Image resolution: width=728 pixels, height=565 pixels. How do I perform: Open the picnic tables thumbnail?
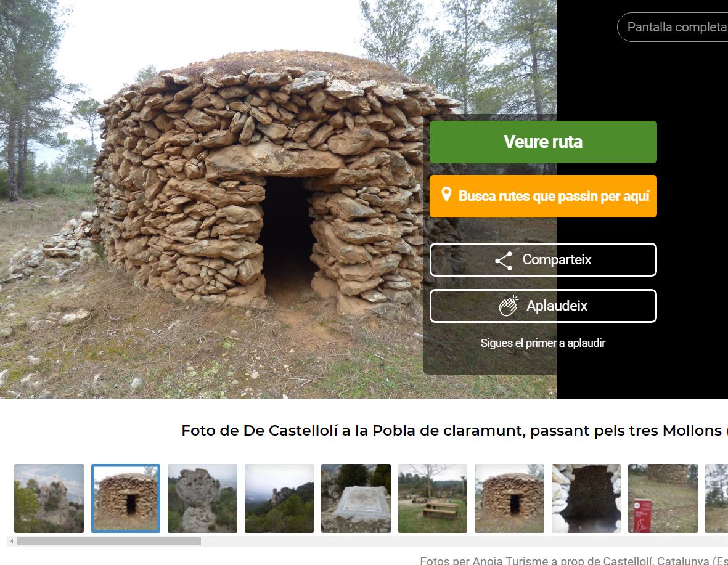[433, 498]
